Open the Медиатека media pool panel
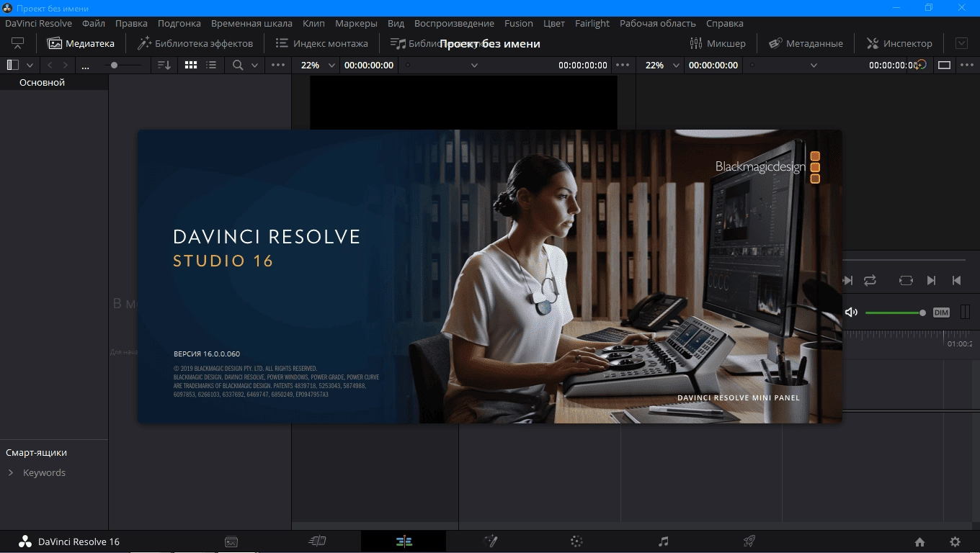Image resolution: width=980 pixels, height=553 pixels. [x=81, y=43]
